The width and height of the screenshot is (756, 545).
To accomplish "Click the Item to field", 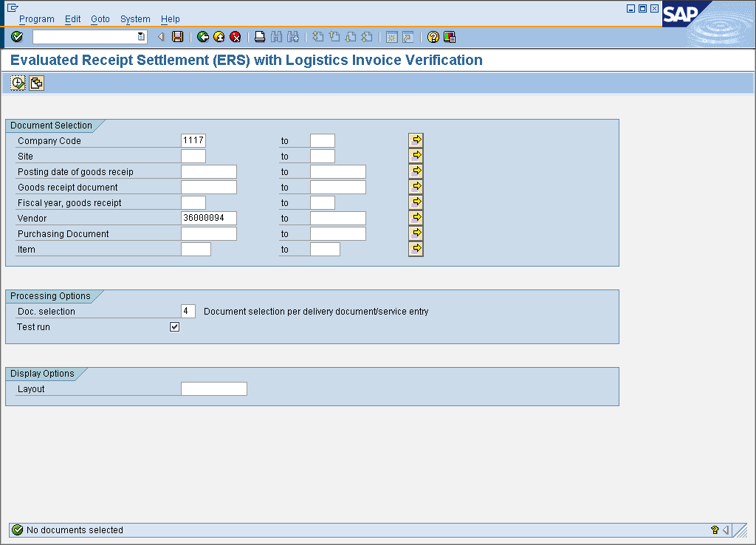I will click(325, 249).
